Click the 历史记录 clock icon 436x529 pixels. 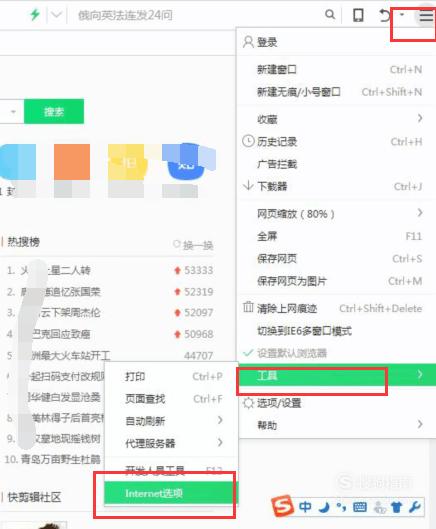point(248,141)
